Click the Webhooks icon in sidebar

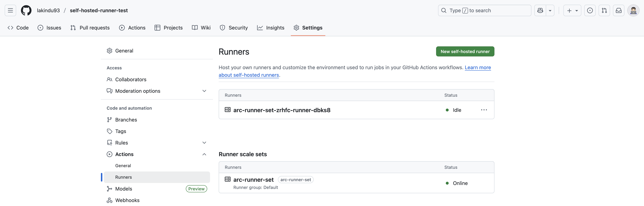click(x=110, y=200)
